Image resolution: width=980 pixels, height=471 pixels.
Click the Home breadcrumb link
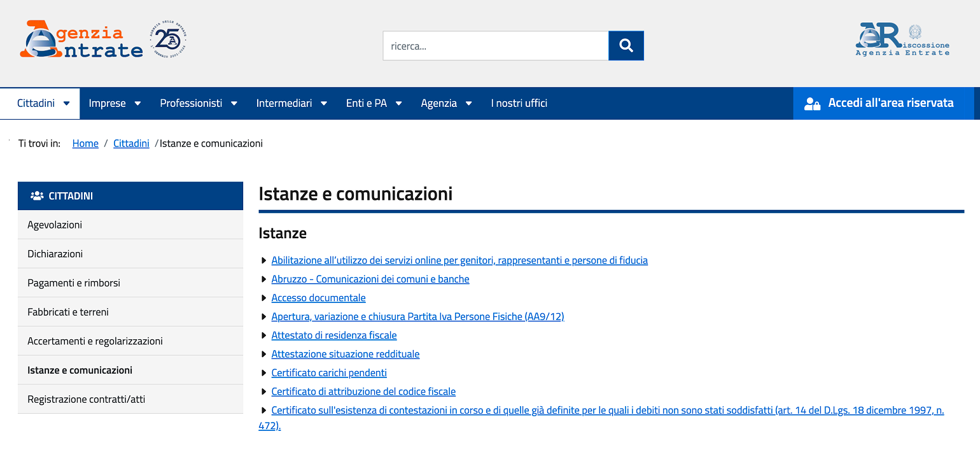[85, 143]
